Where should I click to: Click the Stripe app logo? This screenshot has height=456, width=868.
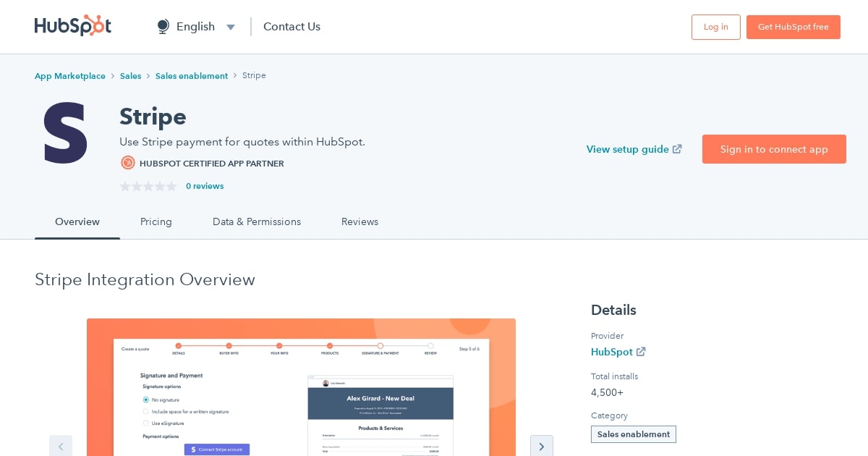(x=66, y=132)
